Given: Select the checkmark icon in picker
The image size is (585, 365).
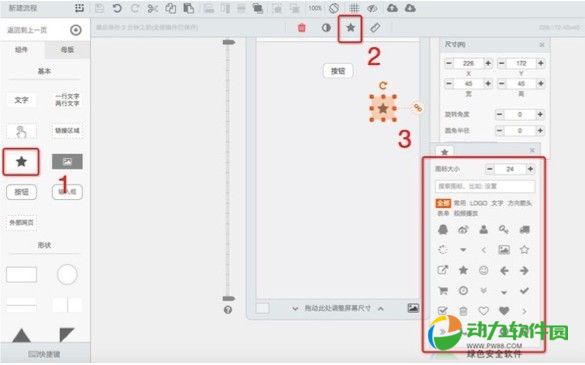Looking at the screenshot, I should 524,290.
